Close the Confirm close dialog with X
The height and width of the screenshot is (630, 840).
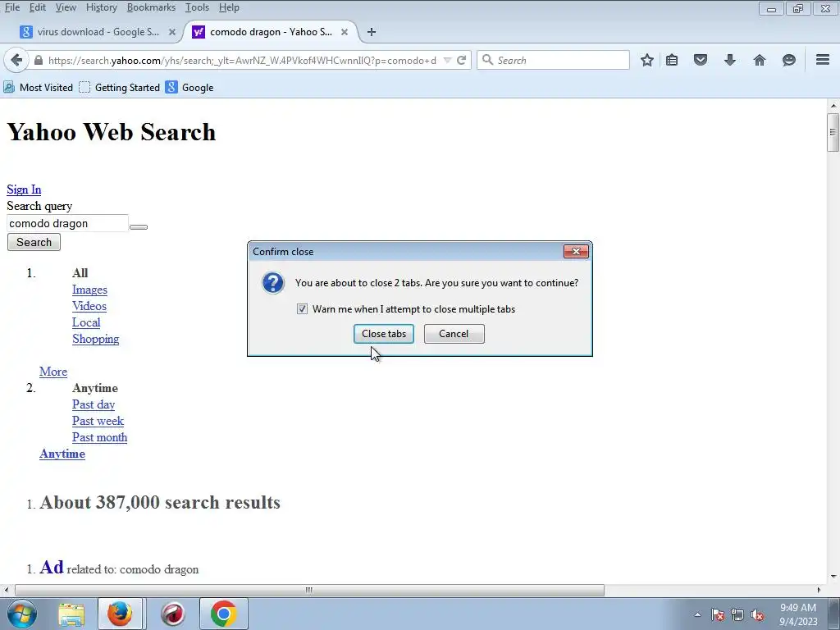tap(576, 251)
